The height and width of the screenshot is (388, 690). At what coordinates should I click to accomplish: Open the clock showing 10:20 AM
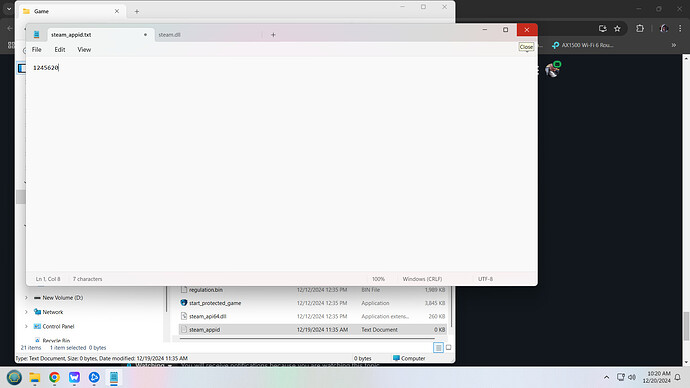(x=657, y=377)
